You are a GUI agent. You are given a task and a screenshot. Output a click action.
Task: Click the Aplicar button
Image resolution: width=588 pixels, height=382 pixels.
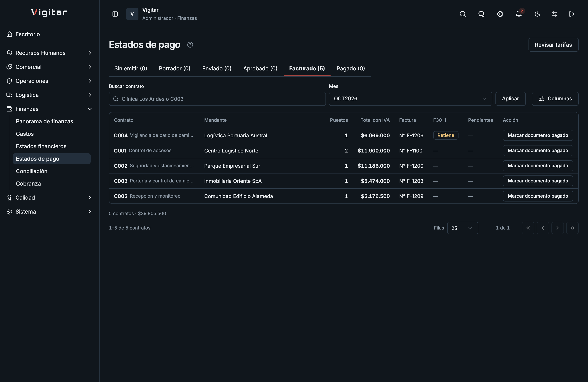click(x=510, y=99)
